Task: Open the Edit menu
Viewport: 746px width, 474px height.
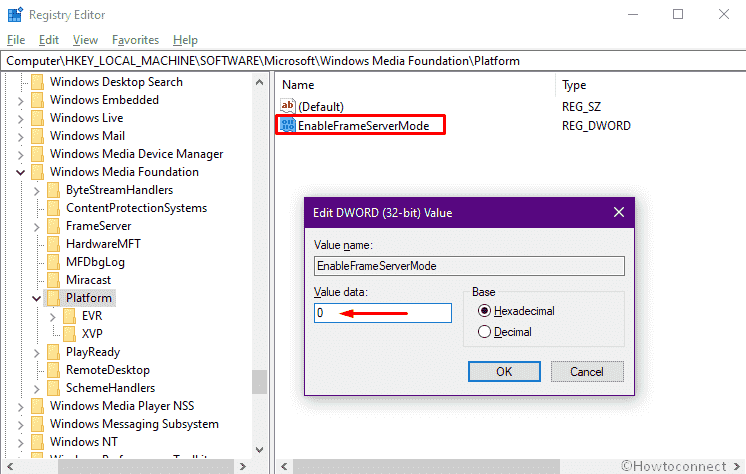Action: point(49,40)
